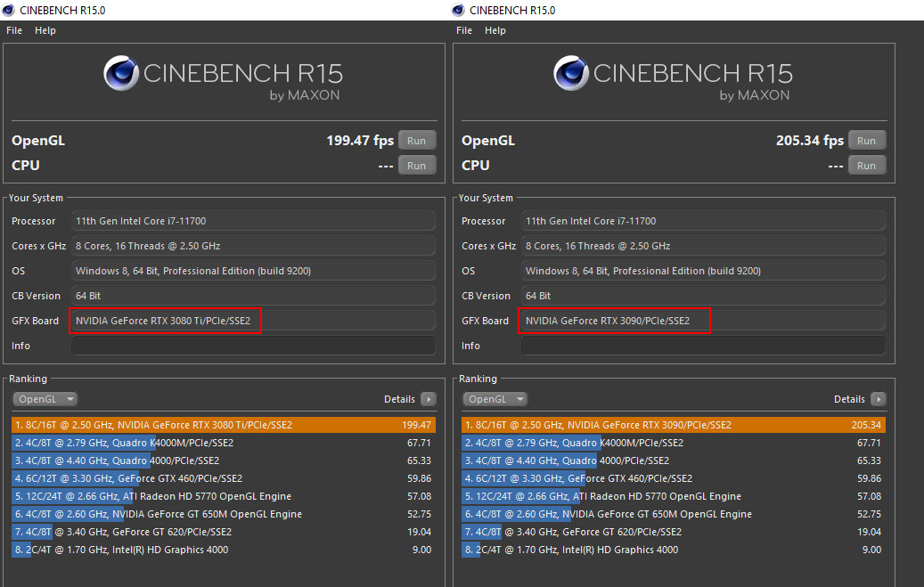Screen dimensions: 924x587
Task: Click OS value field in left window
Action: [253, 271]
